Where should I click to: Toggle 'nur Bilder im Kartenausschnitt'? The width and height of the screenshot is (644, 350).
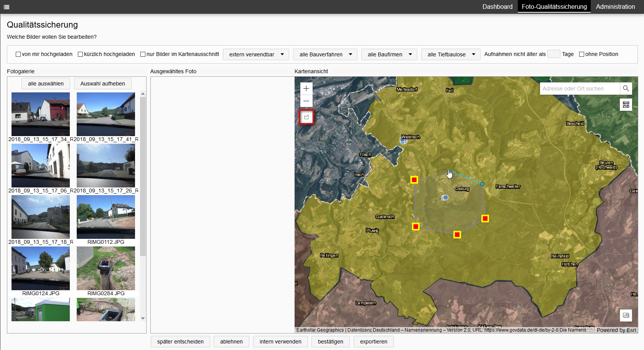[143, 54]
